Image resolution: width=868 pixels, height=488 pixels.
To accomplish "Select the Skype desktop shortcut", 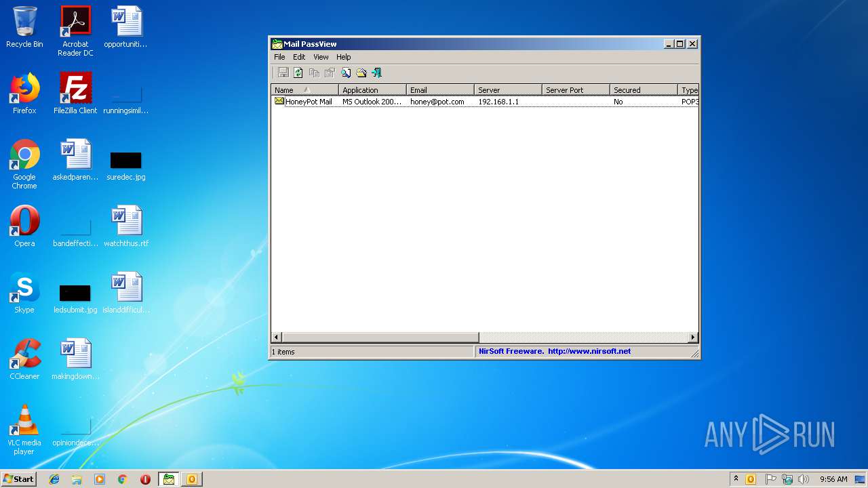I will tap(24, 293).
